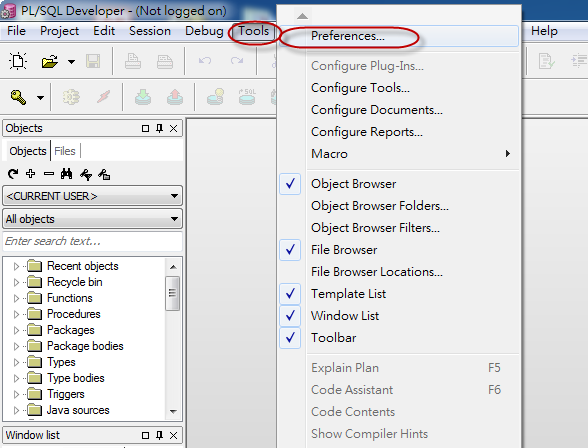This screenshot has height=448, width=588.
Task: Float the Window list panel with square icon
Action: point(146,435)
